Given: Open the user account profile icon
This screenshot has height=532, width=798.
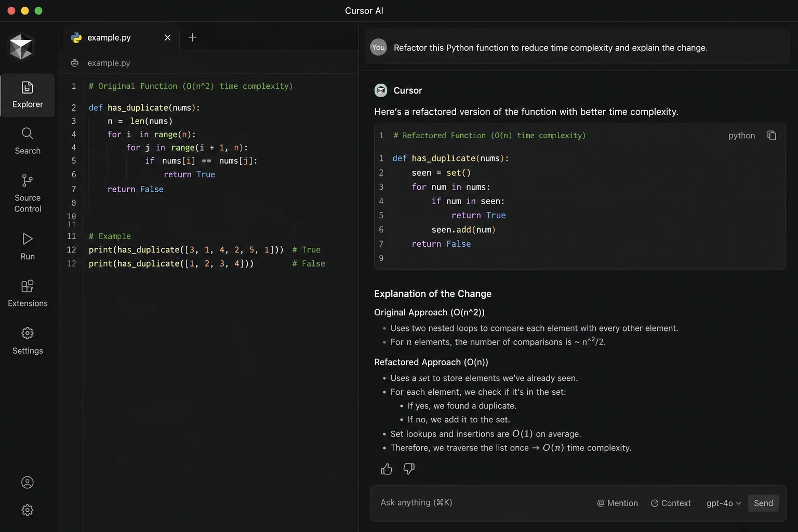Looking at the screenshot, I should (28, 483).
